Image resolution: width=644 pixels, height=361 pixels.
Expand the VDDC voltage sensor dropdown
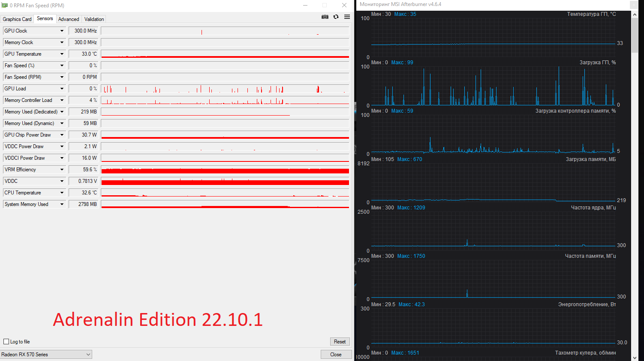point(62,181)
